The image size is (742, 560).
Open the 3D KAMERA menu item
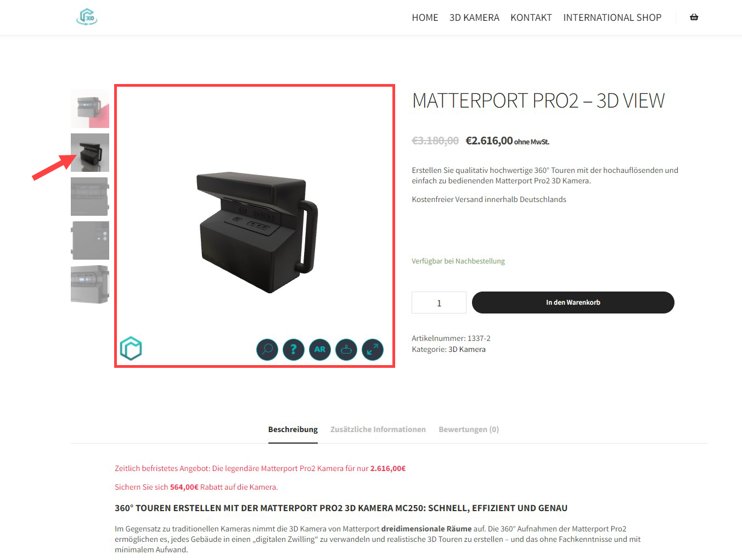(x=474, y=18)
